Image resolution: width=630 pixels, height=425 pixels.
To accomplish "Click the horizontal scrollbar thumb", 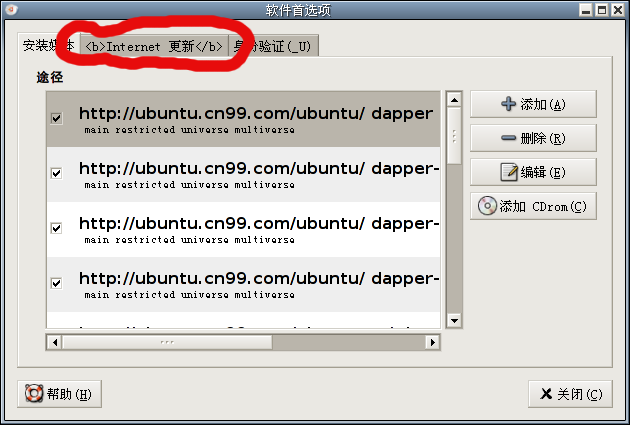I will click(x=168, y=343).
